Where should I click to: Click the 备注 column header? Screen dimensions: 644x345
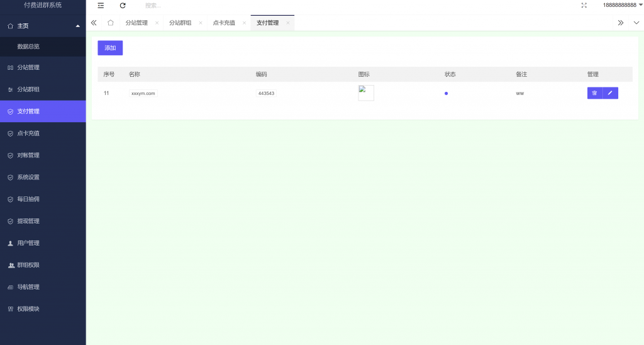[x=521, y=74]
